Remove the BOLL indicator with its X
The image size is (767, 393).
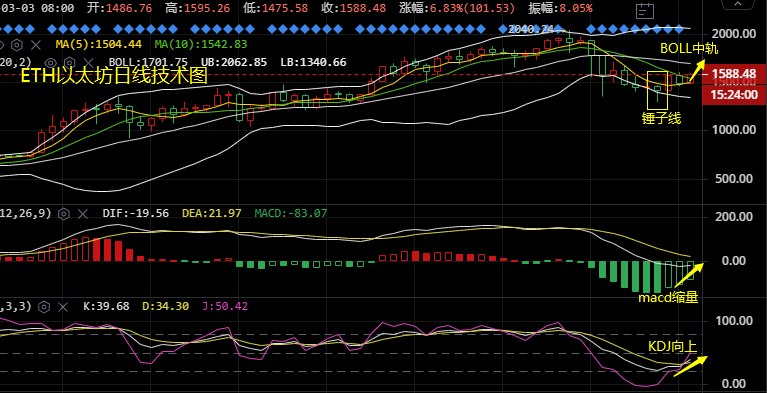click(89, 63)
